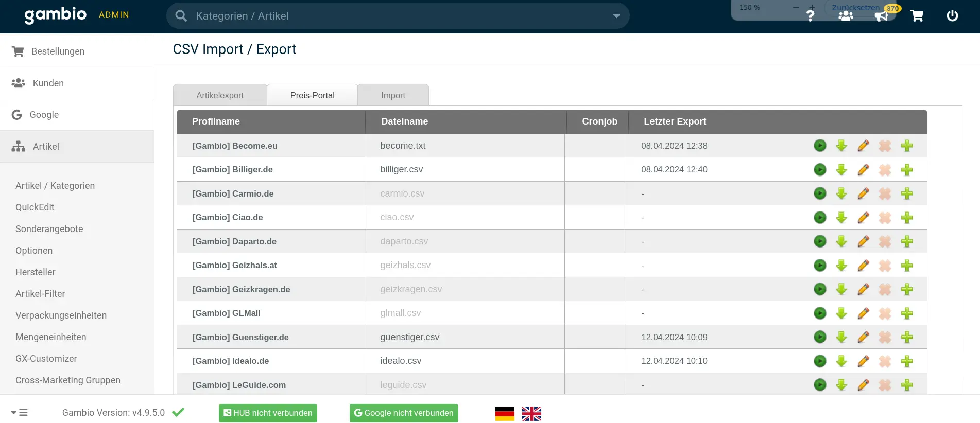Expand the Kategorien / Artikel search dropdown

click(616, 16)
